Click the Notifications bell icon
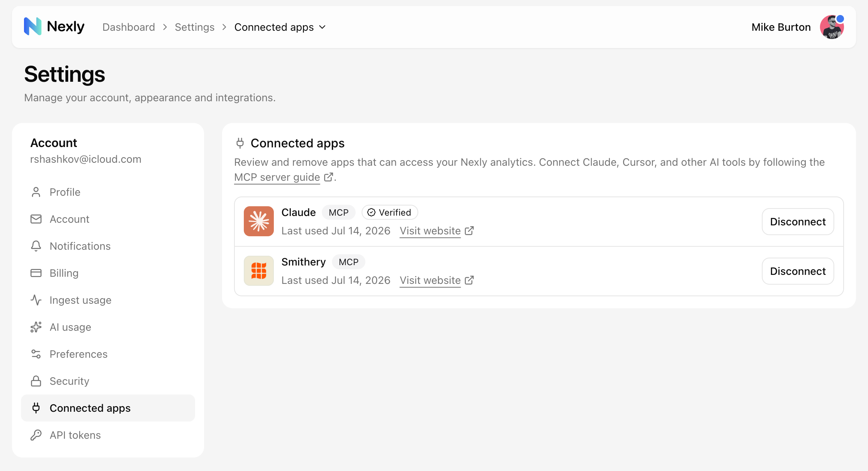 pos(36,246)
